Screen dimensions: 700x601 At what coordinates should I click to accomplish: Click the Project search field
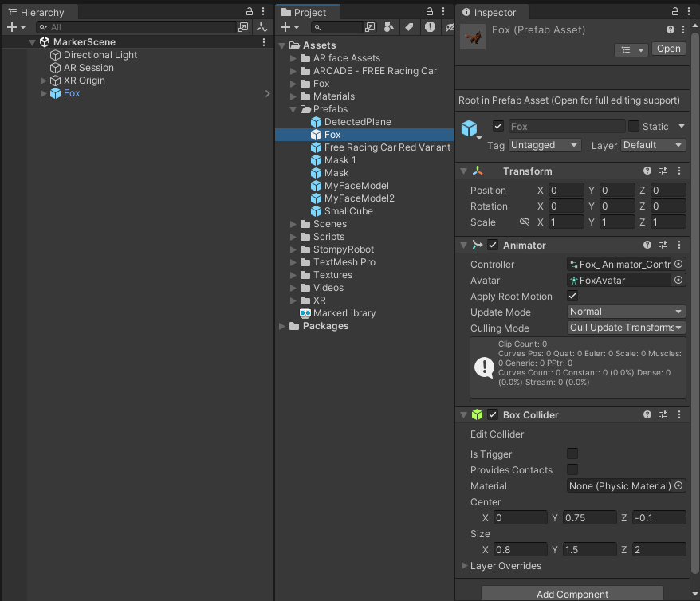(x=338, y=27)
